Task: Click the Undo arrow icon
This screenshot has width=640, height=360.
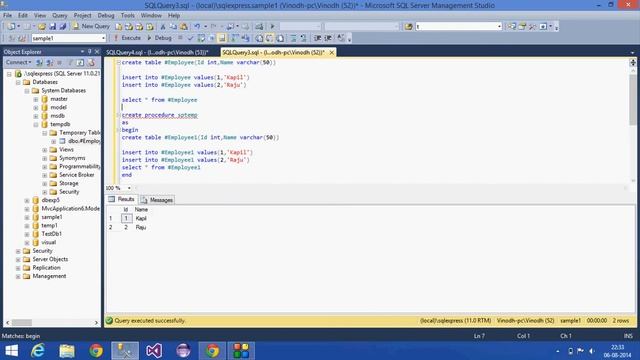Action: (197, 26)
